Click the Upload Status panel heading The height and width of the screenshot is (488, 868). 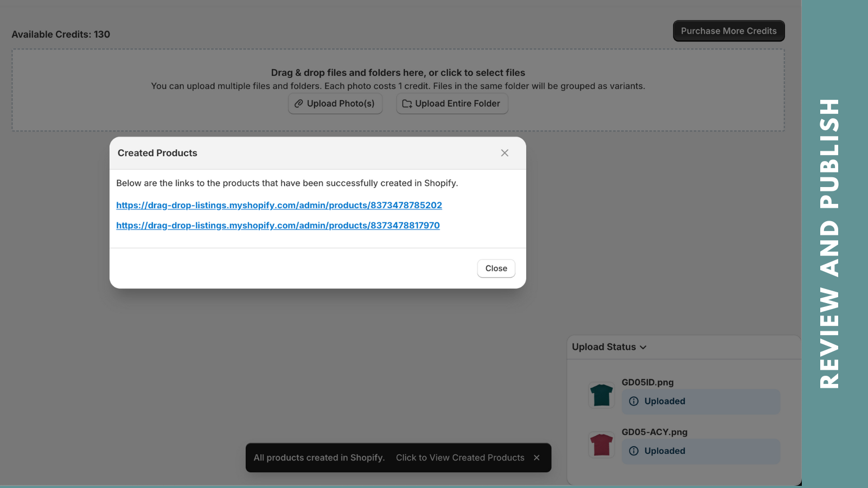(x=603, y=347)
